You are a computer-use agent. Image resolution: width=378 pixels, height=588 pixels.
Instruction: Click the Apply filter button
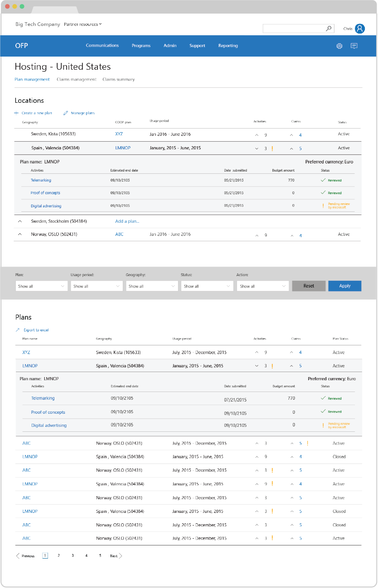344,286
